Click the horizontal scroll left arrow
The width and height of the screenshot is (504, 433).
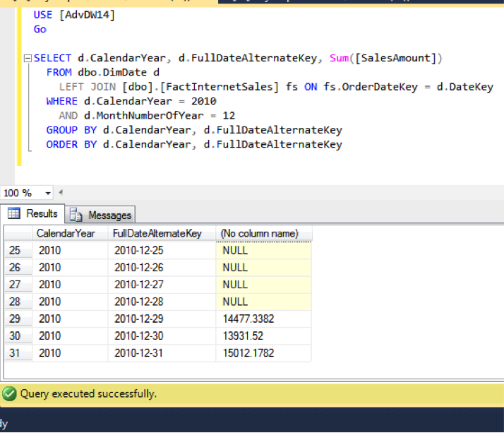pyautogui.click(x=61, y=193)
